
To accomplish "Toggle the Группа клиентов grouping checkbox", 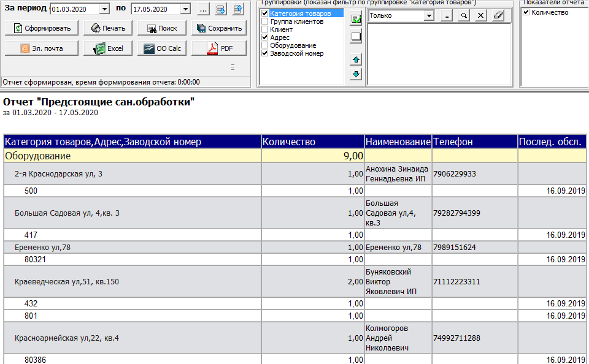I will pyautogui.click(x=265, y=21).
